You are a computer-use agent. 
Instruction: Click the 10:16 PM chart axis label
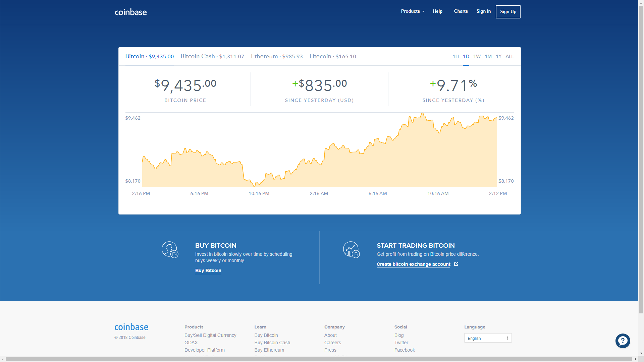[259, 193]
